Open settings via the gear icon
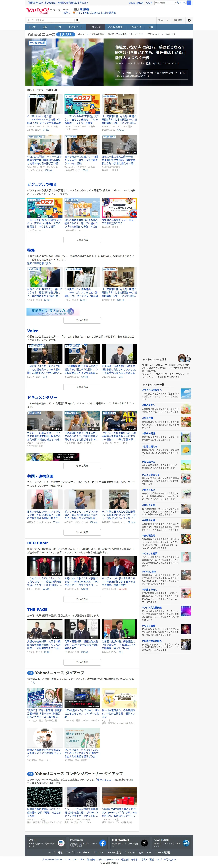218x868 pixels. (189, 20)
